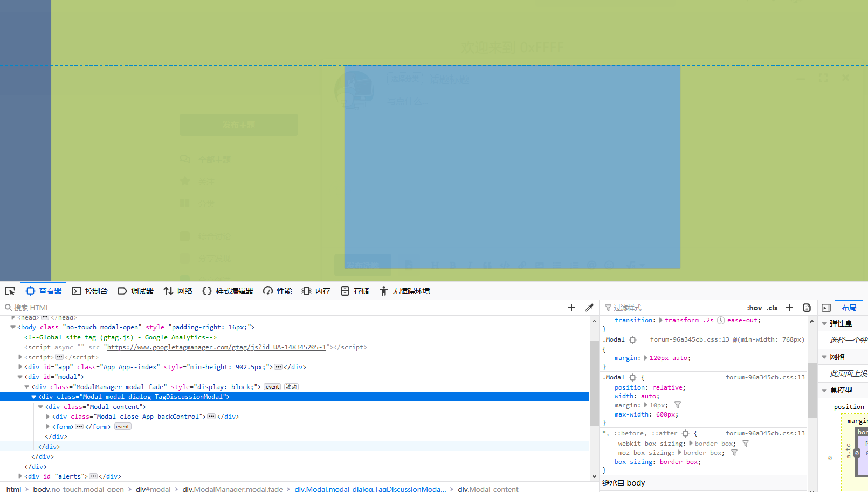Expand the collapsed script node
This screenshot has height=492, width=868.
pyautogui.click(x=20, y=357)
